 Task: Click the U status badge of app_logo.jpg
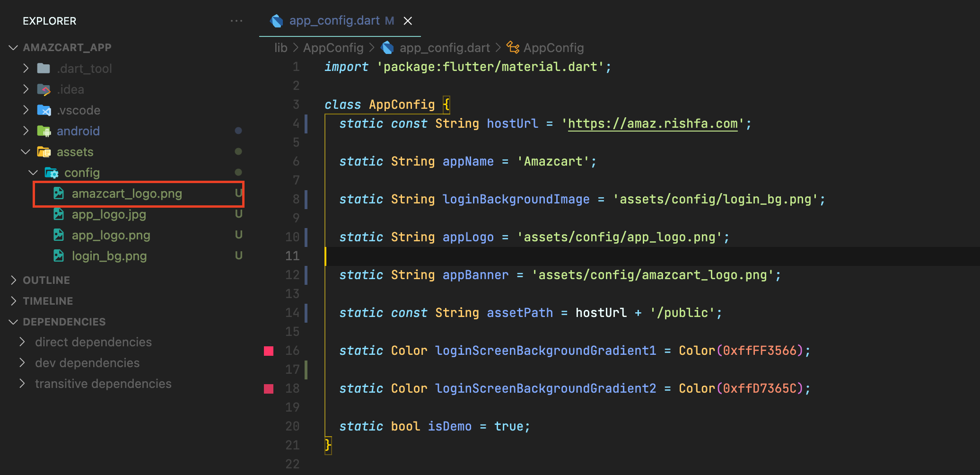(239, 214)
